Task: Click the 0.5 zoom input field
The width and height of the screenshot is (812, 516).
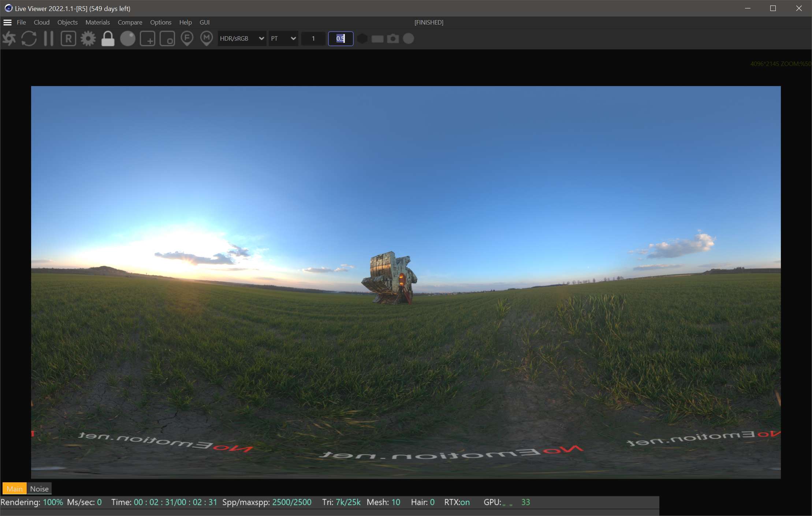Action: click(340, 38)
